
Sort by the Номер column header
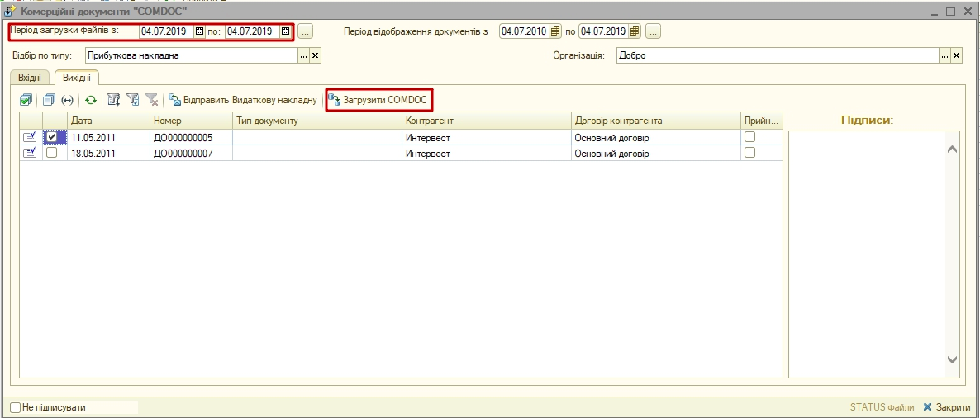pyautogui.click(x=191, y=121)
